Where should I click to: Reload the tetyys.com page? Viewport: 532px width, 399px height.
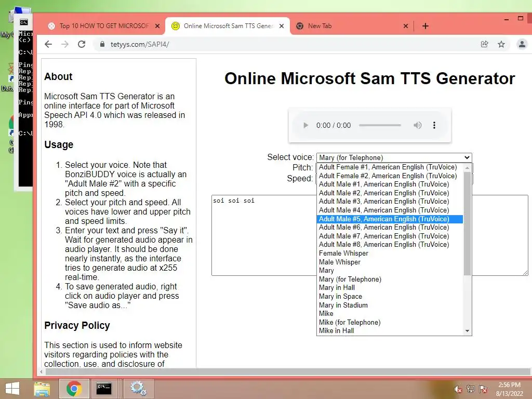(82, 44)
